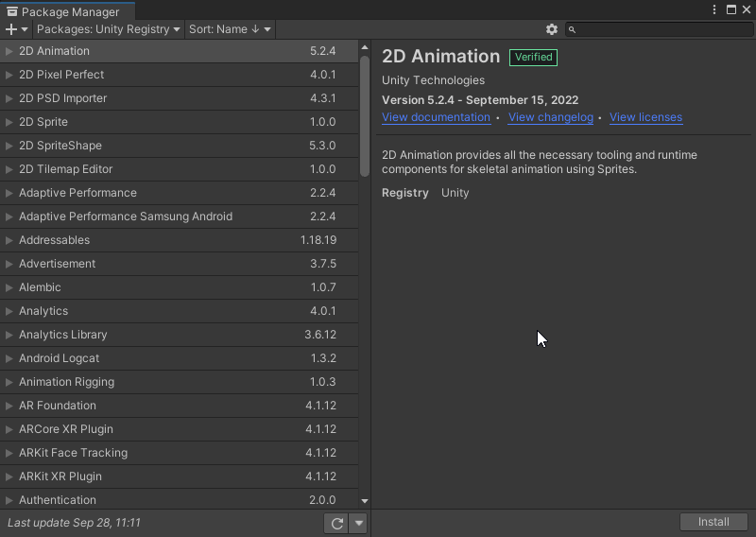
Task: Expand the Adaptive Performance package arrow
Action: point(9,193)
